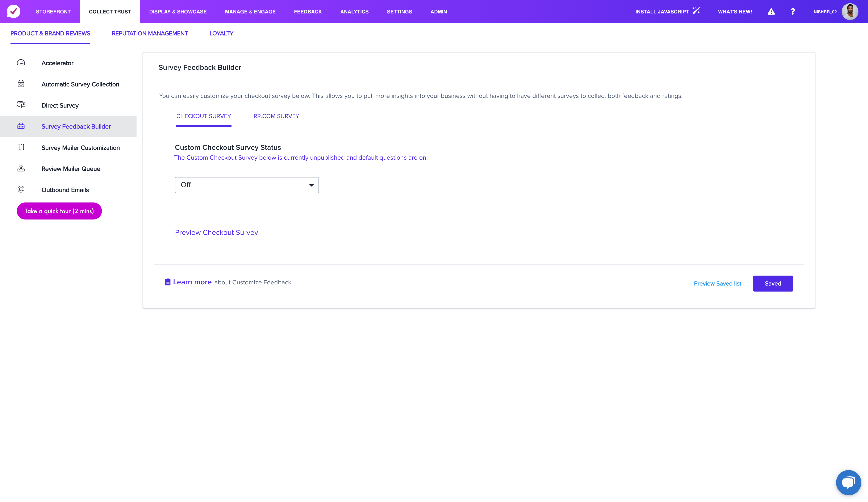Click the Accelerator gauge icon

point(21,63)
